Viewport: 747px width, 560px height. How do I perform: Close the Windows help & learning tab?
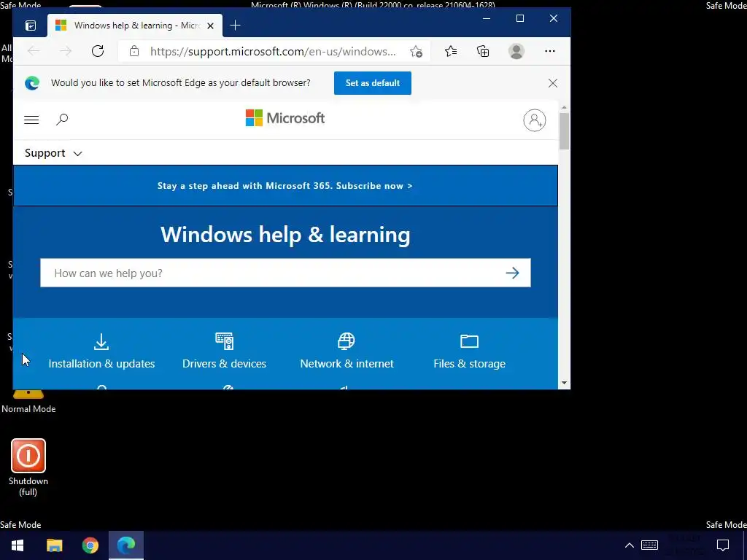(x=210, y=26)
